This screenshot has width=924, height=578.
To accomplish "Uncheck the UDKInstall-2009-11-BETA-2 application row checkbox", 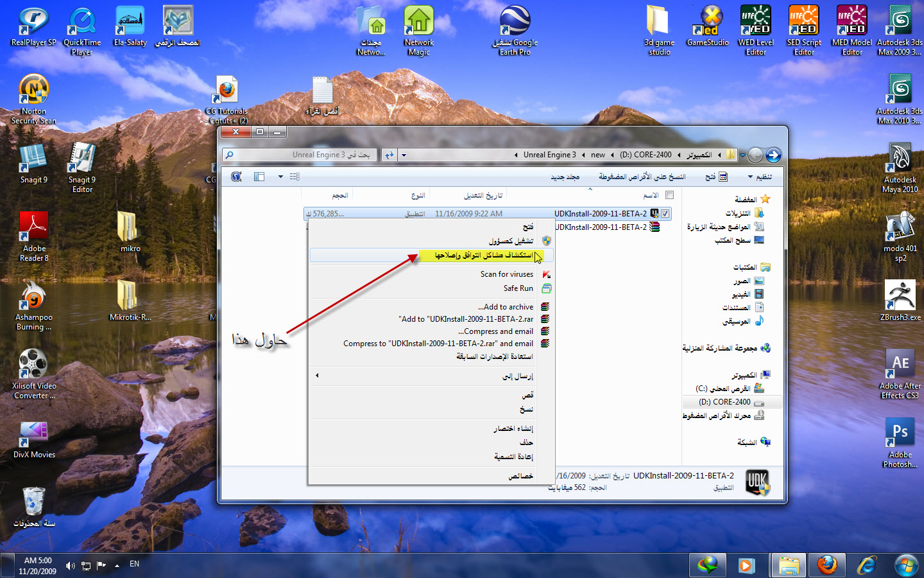I will coord(665,213).
